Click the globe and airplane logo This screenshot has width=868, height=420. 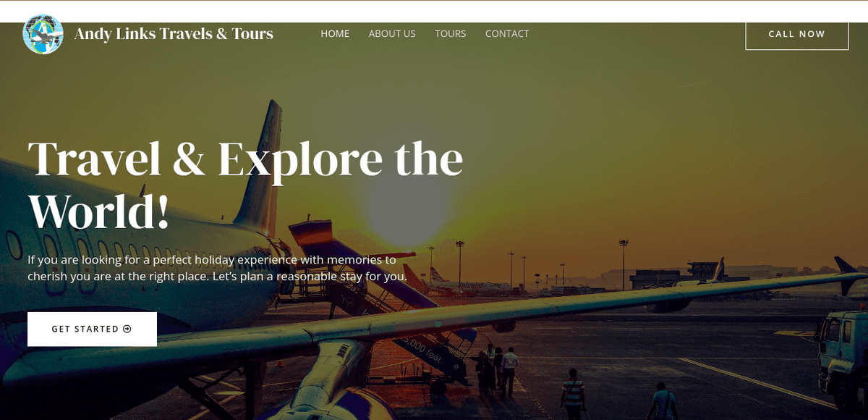pyautogui.click(x=43, y=34)
